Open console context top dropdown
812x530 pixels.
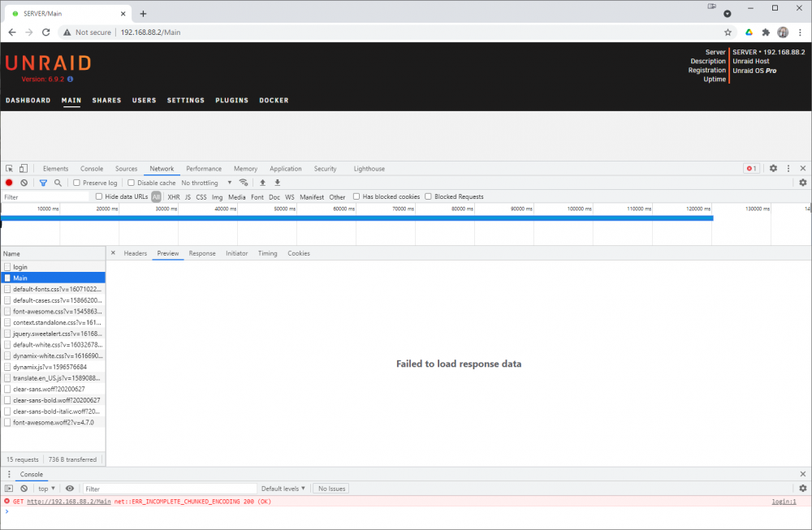(46, 489)
